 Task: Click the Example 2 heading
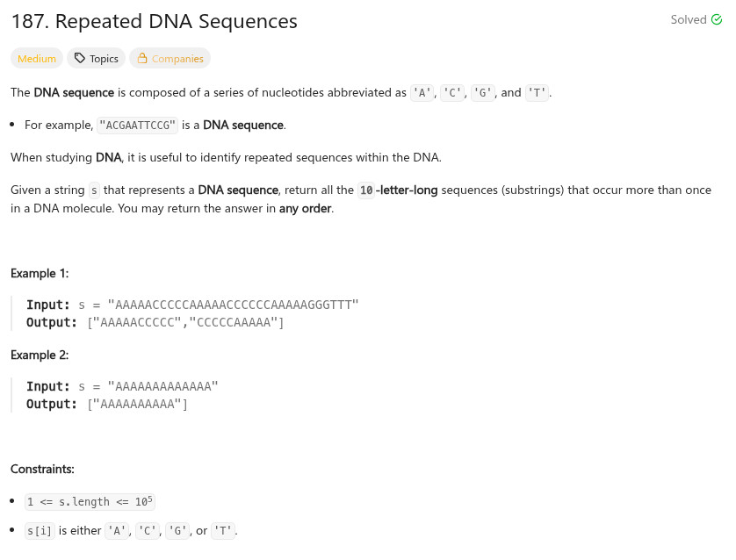40,355
